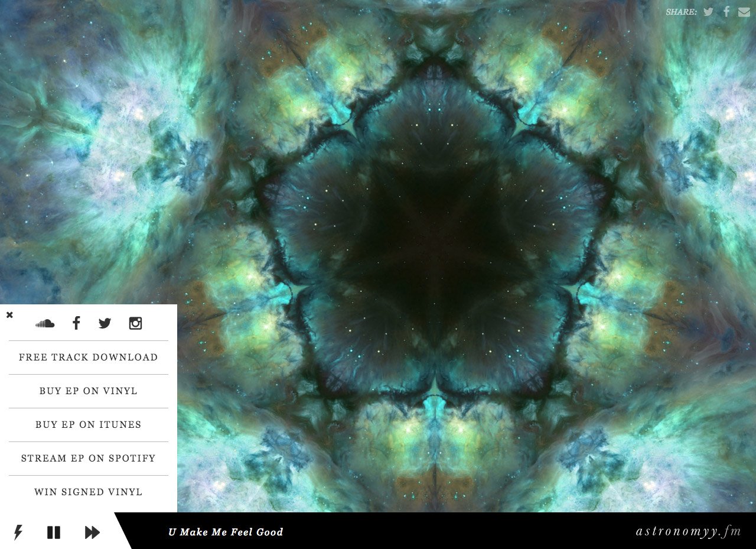Select the Facebook icon in the sidebar panel
Screen dimensions: 756x549
(x=76, y=323)
